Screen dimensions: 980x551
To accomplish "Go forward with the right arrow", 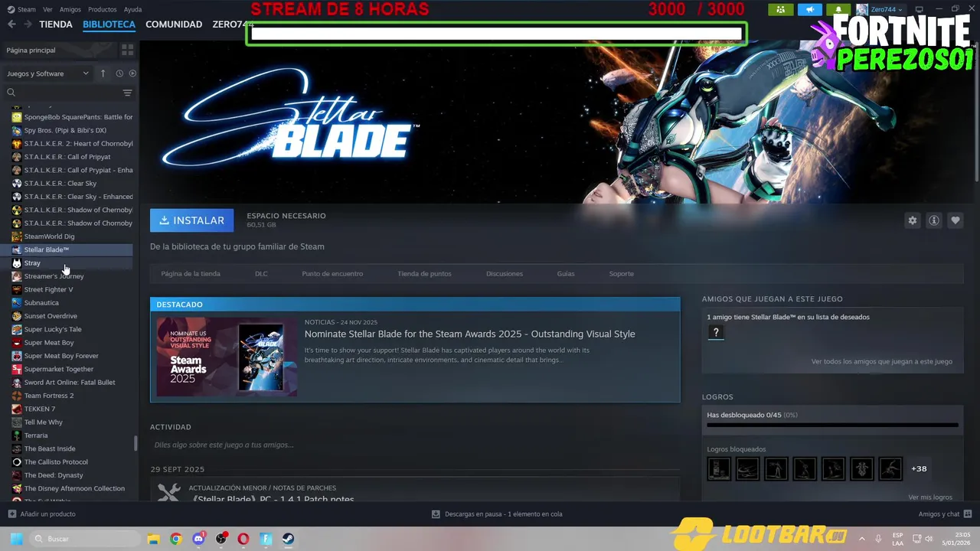I will point(28,24).
